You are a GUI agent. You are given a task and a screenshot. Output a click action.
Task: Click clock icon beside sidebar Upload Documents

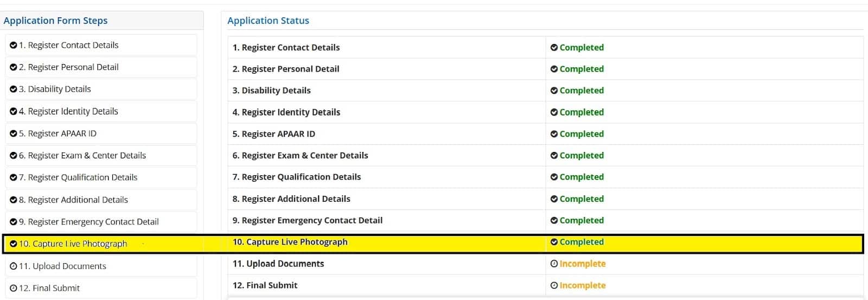coord(14,266)
